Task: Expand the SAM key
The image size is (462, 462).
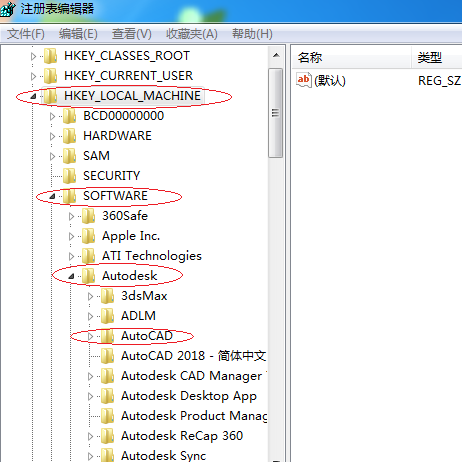Action: pyautogui.click(x=52, y=156)
